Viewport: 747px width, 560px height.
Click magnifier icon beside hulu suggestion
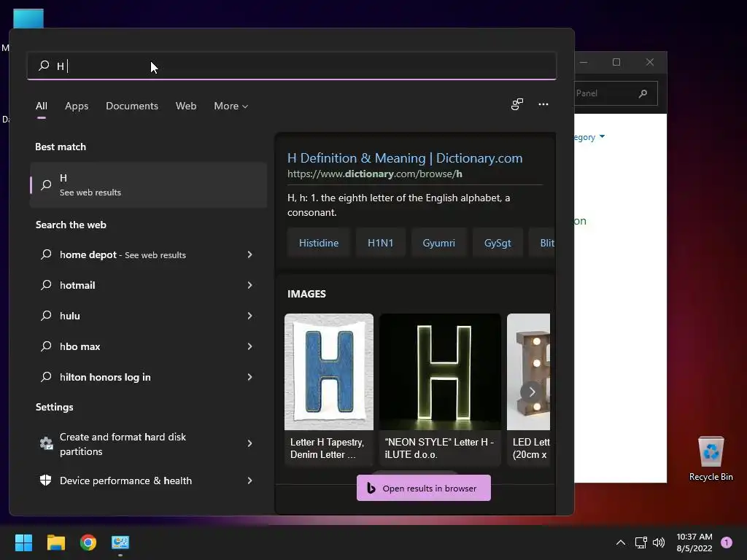click(x=46, y=316)
